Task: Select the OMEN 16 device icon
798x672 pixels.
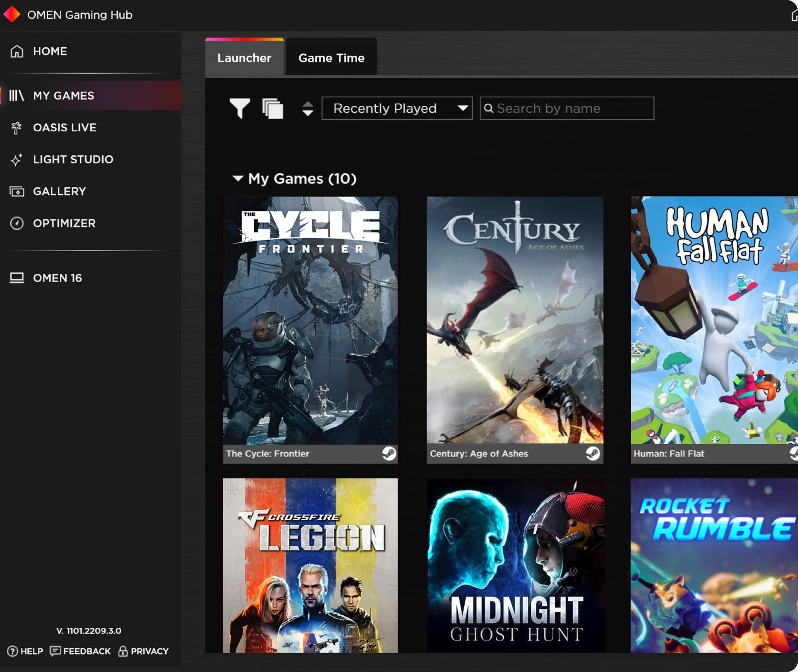Action: [x=18, y=278]
